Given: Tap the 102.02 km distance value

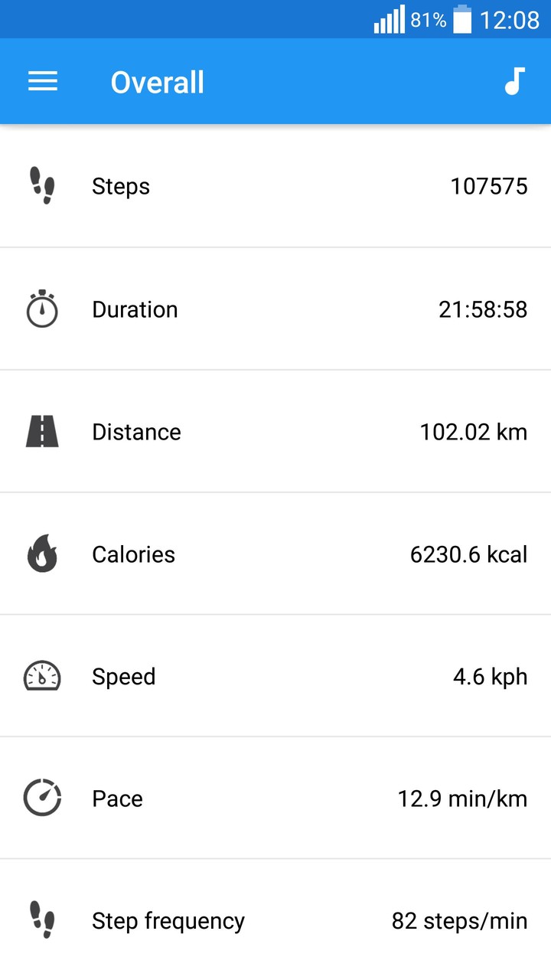Looking at the screenshot, I should 473,432.
